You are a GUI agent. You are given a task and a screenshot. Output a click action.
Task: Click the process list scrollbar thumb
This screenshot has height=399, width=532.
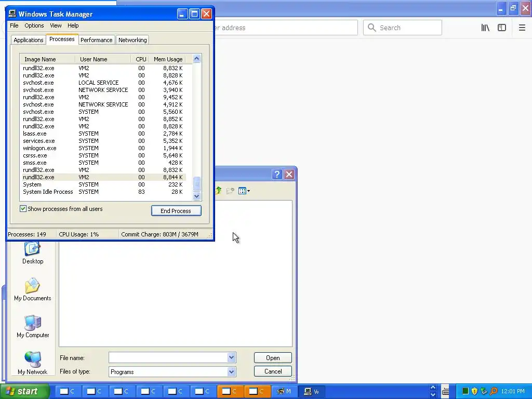click(196, 184)
